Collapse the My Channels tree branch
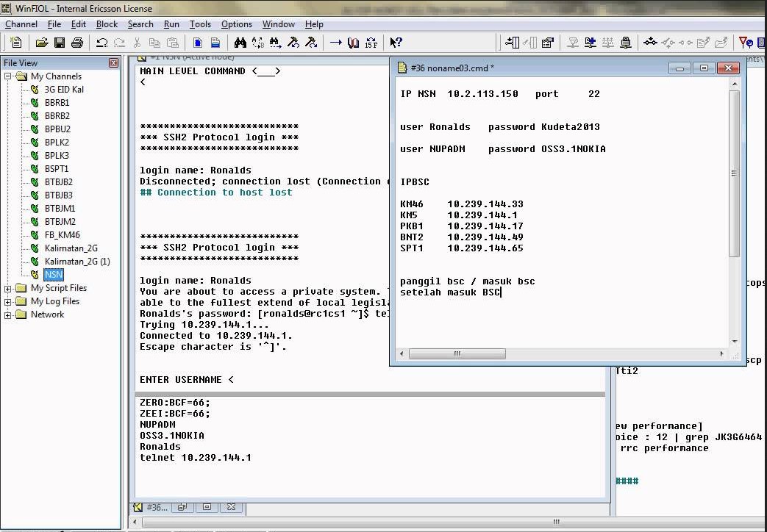Image resolution: width=767 pixels, height=532 pixels. [7, 76]
